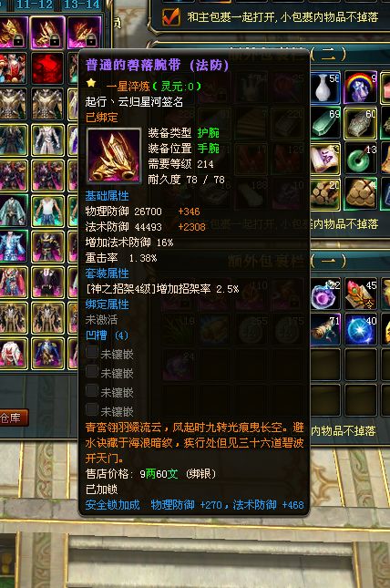
Task: Select the green jade bar stack
Action: point(325,123)
